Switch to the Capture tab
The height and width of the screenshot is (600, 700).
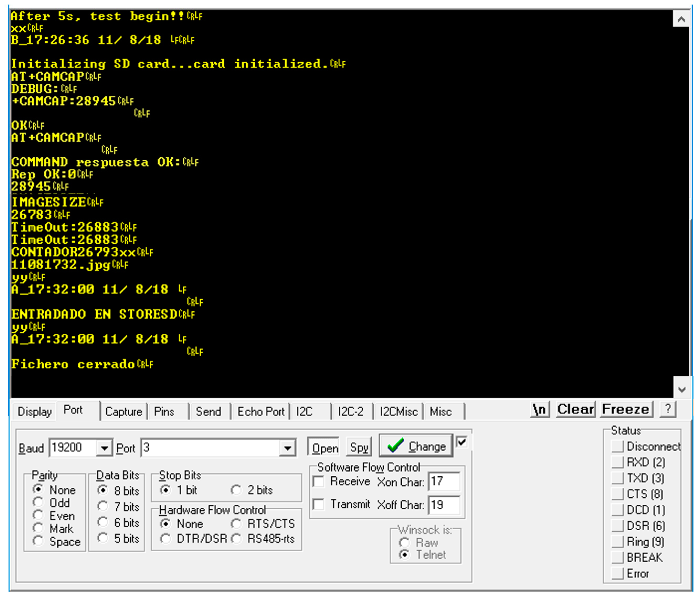[124, 411]
